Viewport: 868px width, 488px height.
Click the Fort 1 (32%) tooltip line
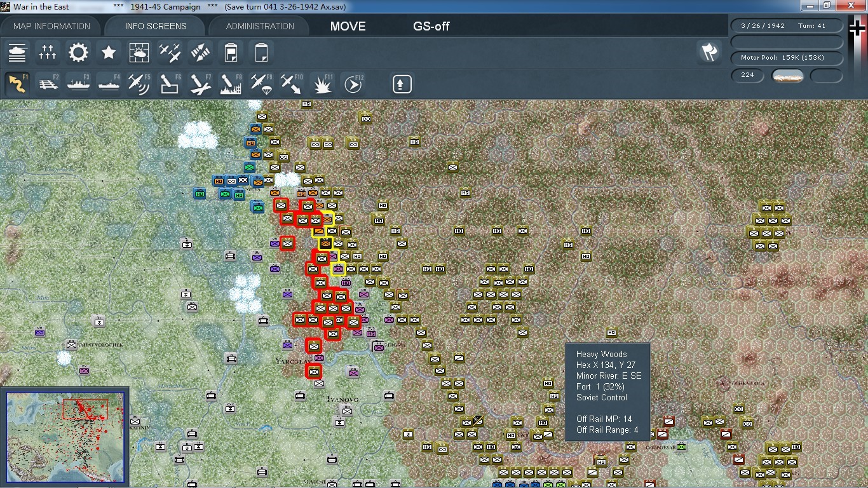pos(600,387)
